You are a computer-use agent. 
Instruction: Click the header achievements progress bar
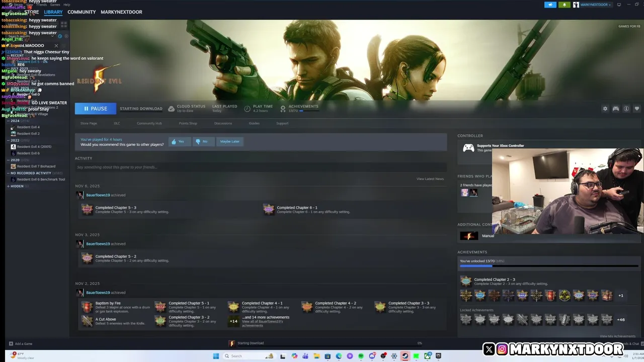(309, 111)
